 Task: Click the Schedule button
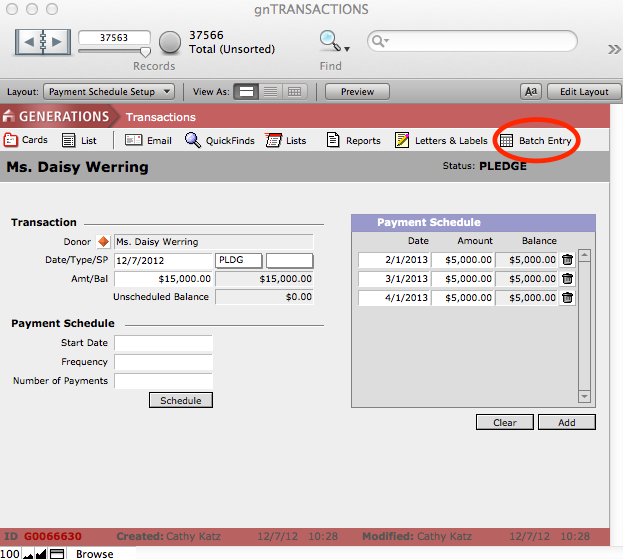tap(180, 400)
